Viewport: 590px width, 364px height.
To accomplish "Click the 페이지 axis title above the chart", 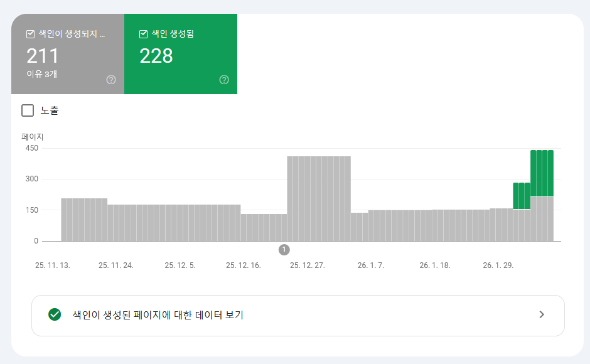I will tap(32, 136).
